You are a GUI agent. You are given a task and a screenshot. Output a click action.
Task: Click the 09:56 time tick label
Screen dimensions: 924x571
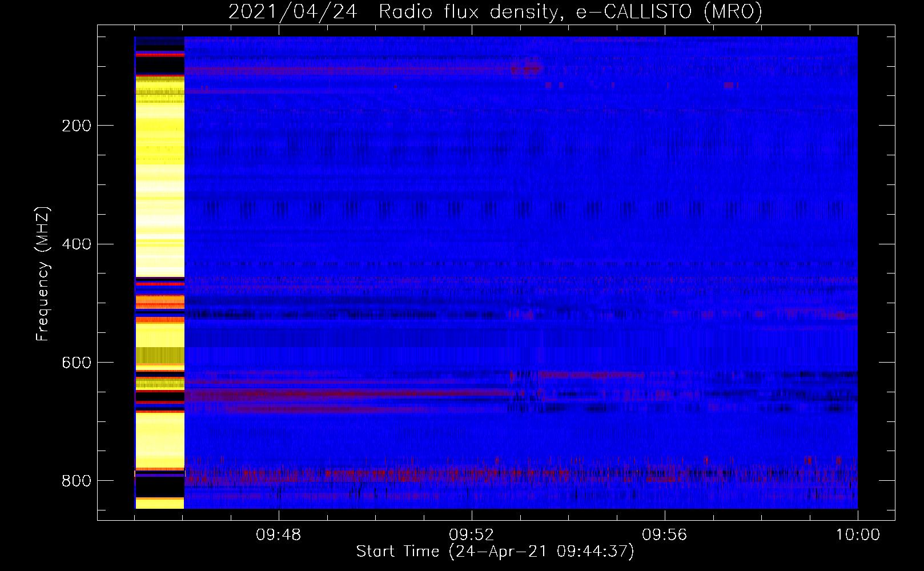pos(664,535)
